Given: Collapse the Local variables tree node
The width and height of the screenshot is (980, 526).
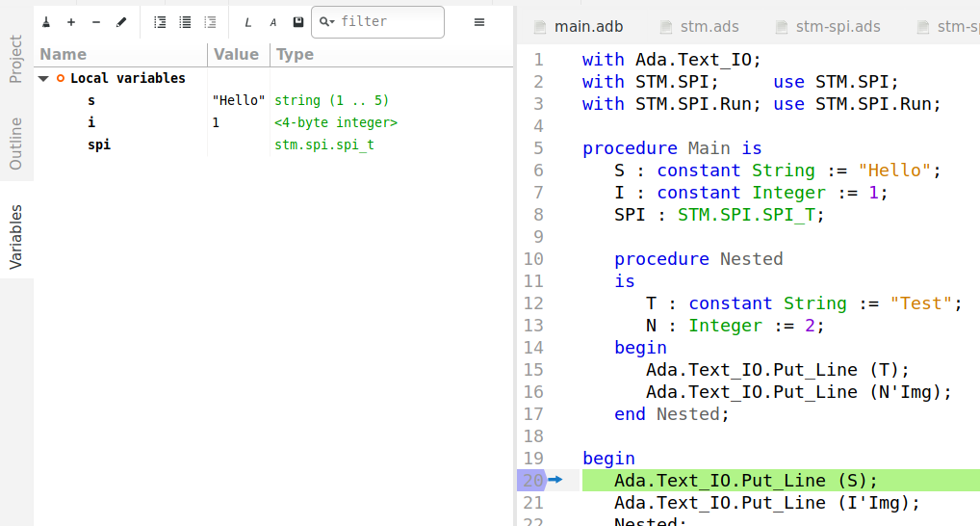Looking at the screenshot, I should 43,78.
